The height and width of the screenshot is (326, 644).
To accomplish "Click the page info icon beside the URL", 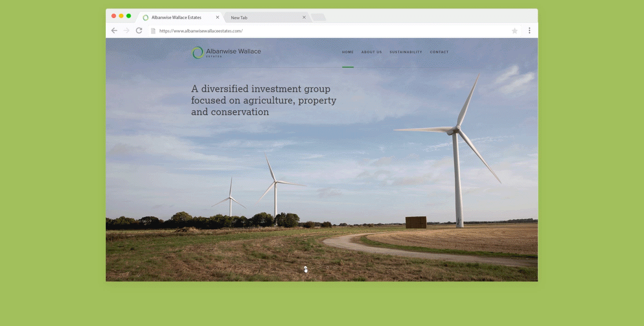I will [153, 31].
